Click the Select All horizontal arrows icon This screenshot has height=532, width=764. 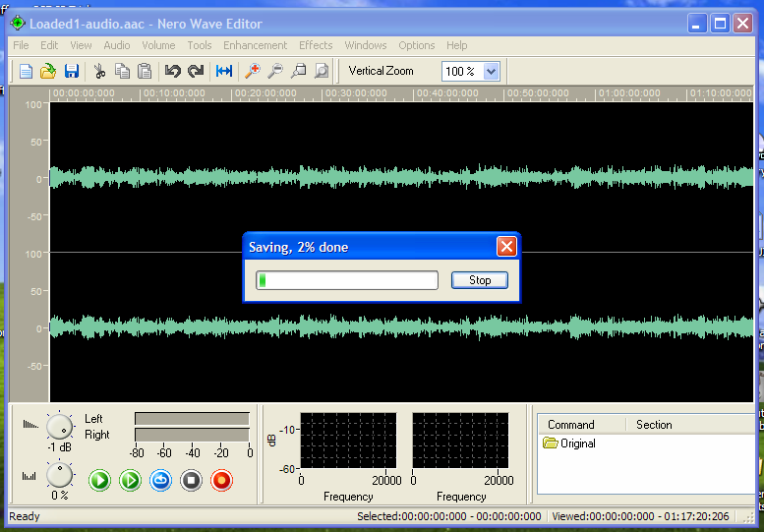224,71
